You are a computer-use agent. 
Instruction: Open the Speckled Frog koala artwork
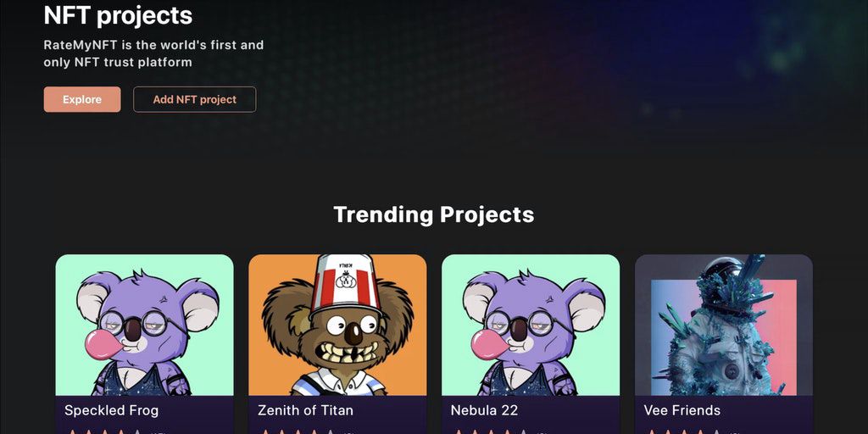click(144, 325)
